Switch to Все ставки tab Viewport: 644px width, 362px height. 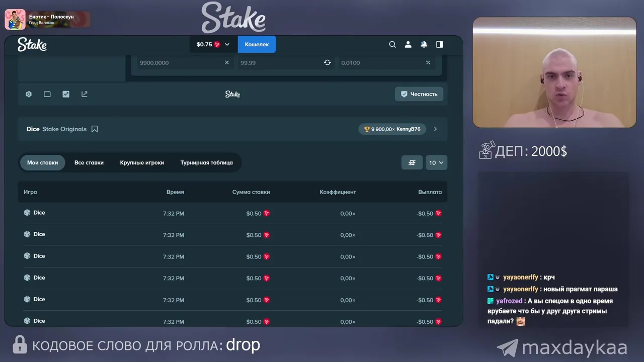click(89, 162)
